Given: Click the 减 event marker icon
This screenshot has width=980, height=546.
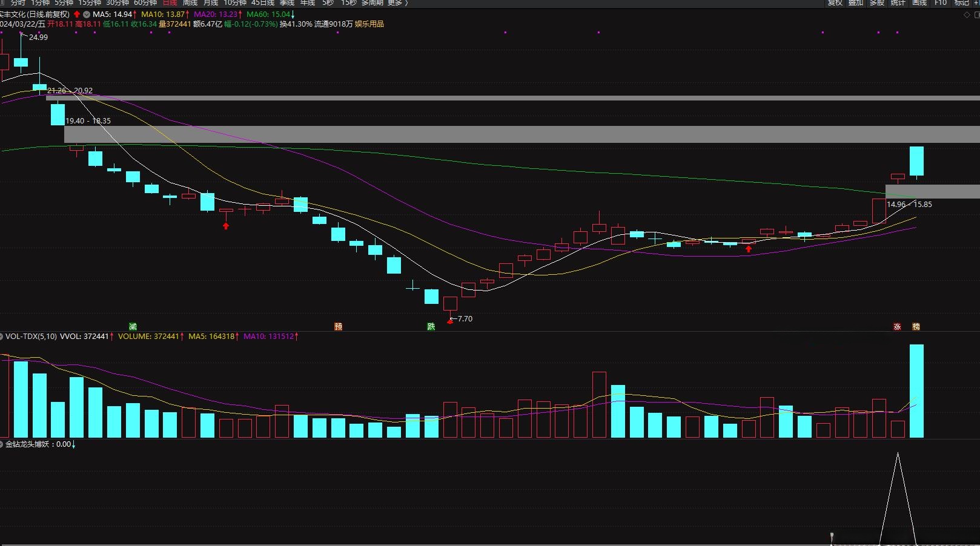Looking at the screenshot, I should point(133,327).
